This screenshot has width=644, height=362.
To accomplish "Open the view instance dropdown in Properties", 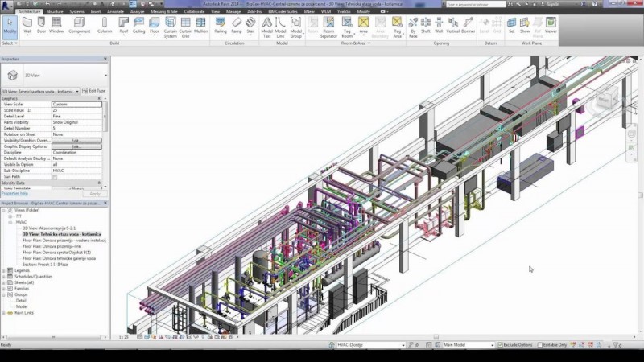I will click(x=77, y=91).
